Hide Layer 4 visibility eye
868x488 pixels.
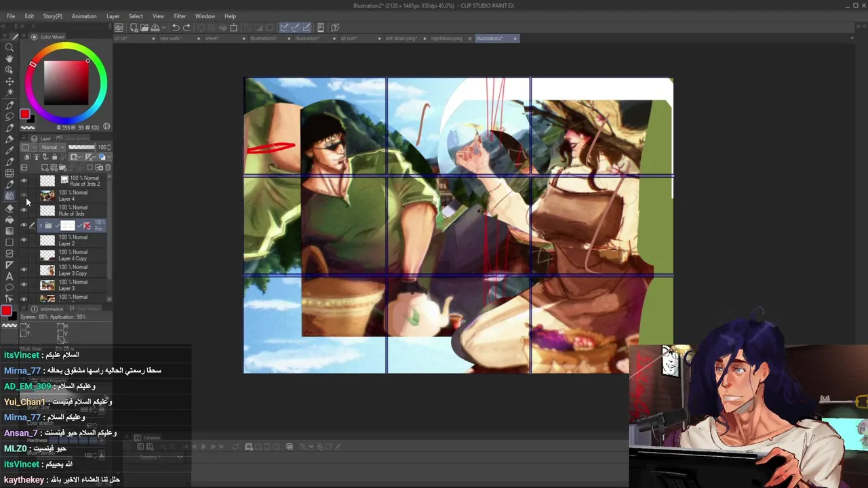24,196
